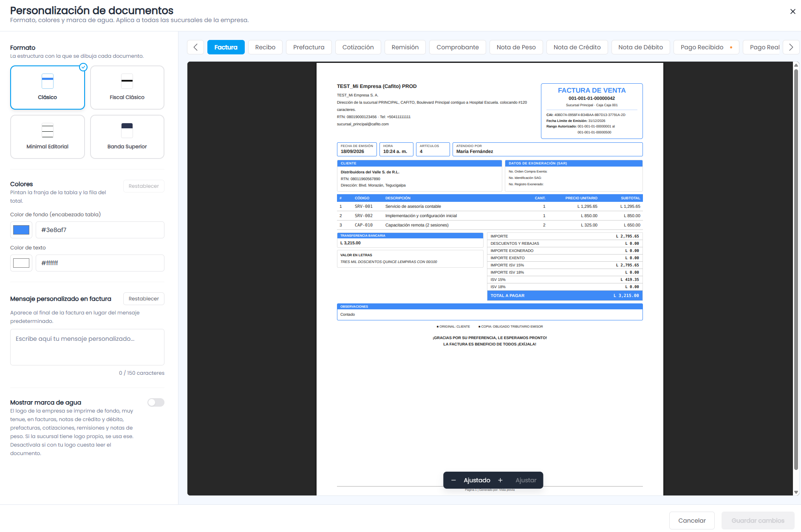Open the Prefactura tab
This screenshot has height=532, width=801.
click(309, 47)
